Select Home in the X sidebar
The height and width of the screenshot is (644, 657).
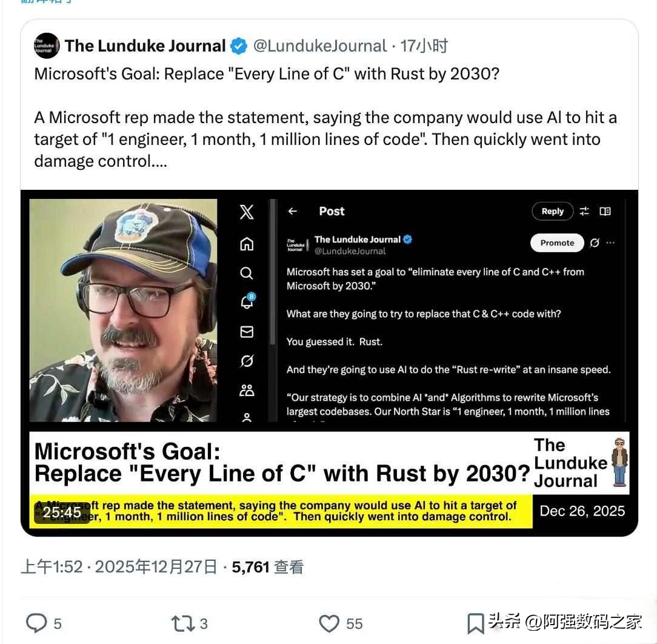pos(246,243)
